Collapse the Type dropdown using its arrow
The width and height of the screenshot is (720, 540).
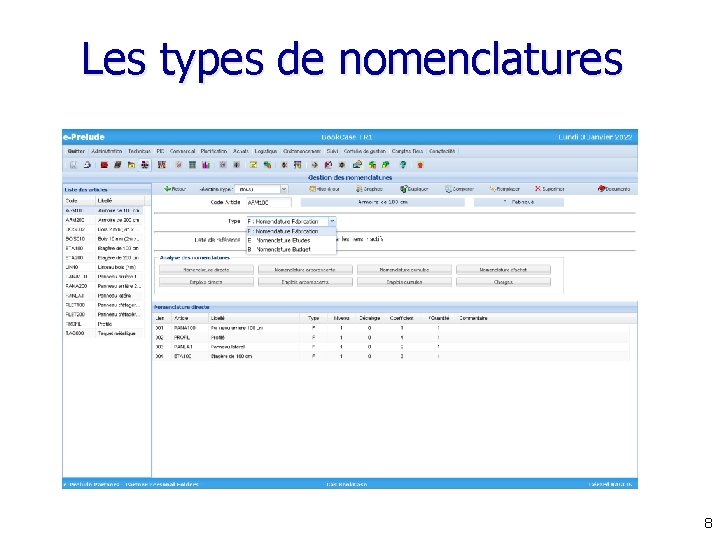tap(332, 221)
